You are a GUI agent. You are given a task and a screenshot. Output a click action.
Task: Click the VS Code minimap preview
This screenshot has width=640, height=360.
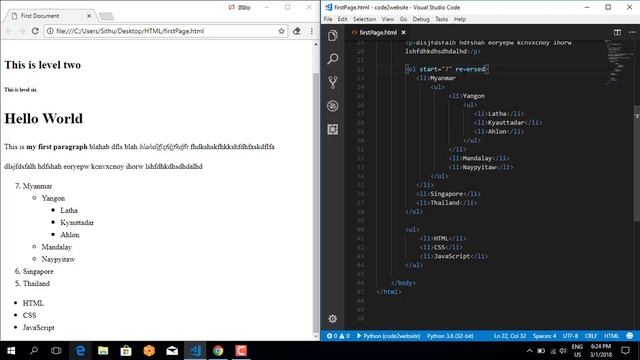pos(618,61)
